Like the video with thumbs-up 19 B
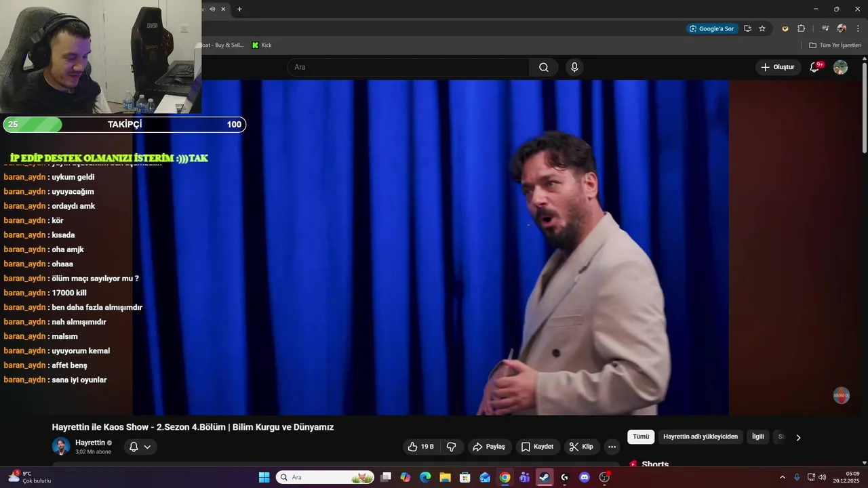The height and width of the screenshot is (488, 868). pyautogui.click(x=420, y=447)
